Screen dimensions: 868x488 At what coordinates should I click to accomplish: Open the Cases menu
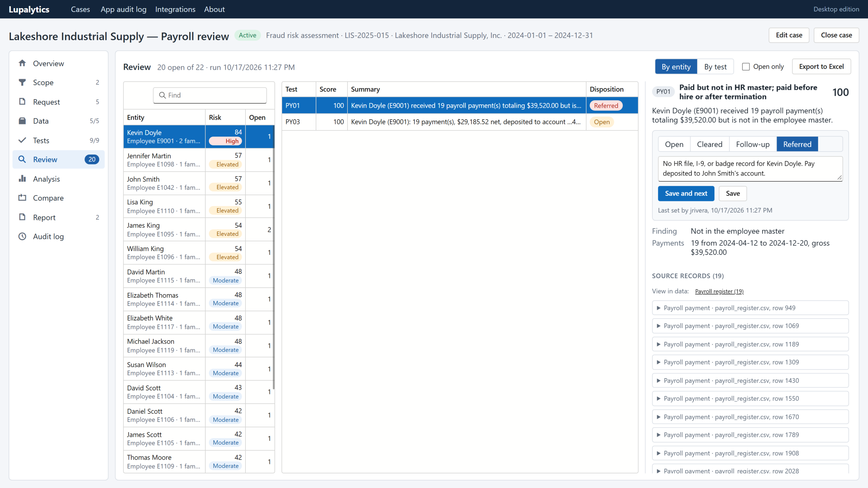coord(80,9)
